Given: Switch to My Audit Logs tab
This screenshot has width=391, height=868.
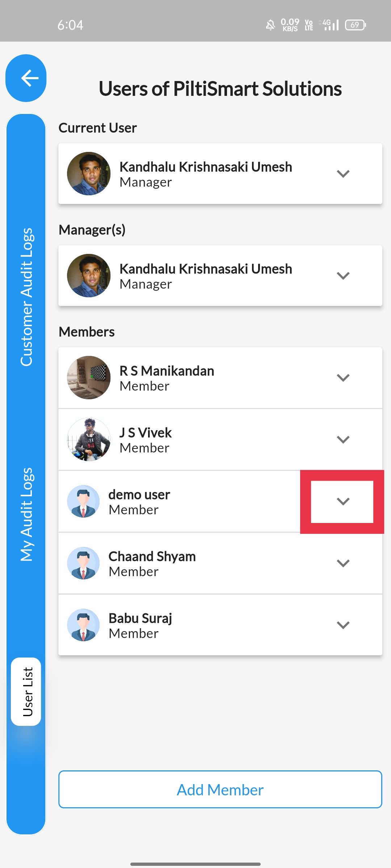Looking at the screenshot, I should tap(26, 514).
